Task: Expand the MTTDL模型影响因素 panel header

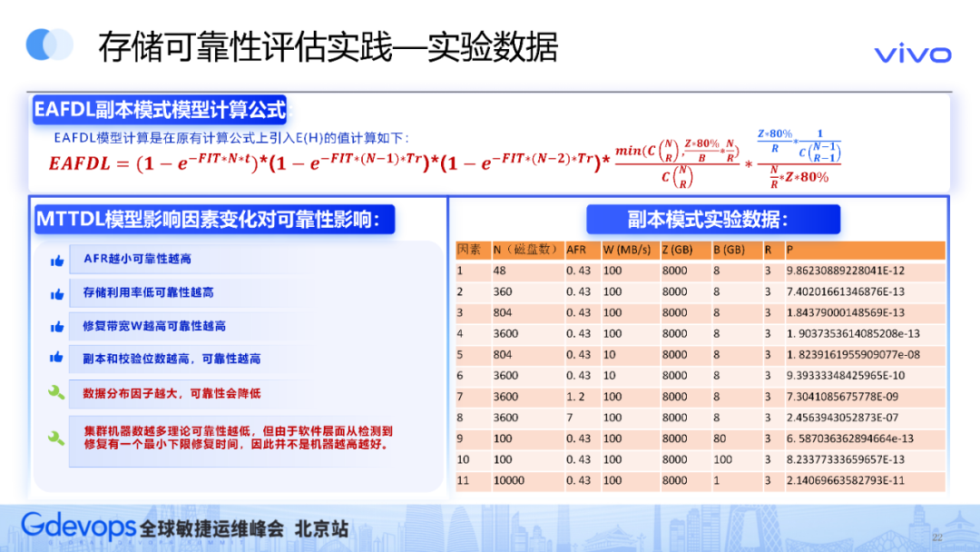Action: click(x=214, y=219)
